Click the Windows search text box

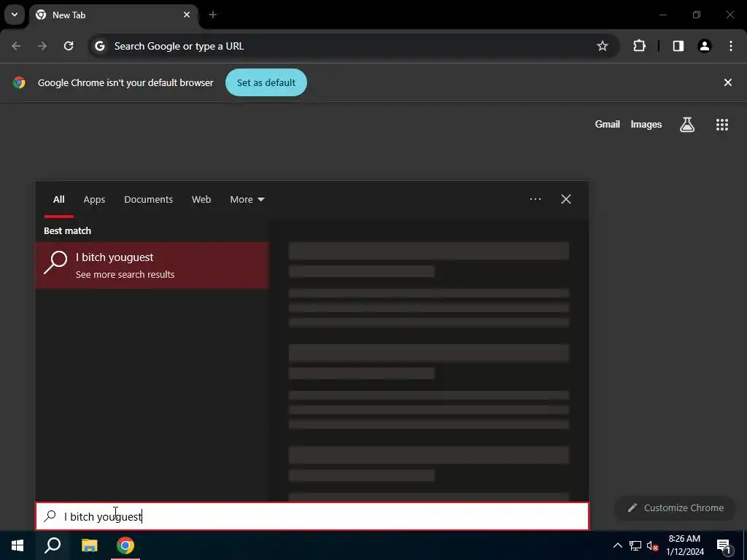pyautogui.click(x=312, y=517)
